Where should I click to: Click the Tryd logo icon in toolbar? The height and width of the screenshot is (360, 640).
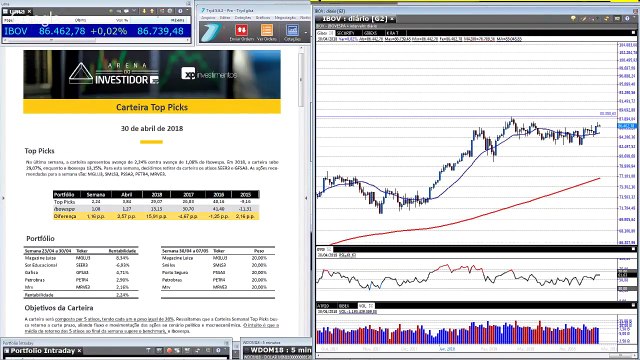tap(211, 32)
